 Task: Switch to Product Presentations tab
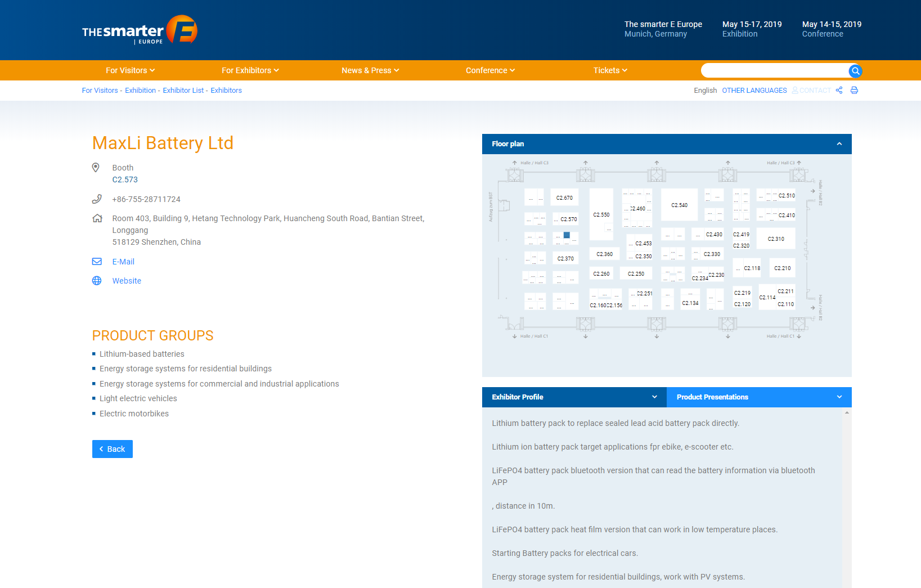click(759, 397)
